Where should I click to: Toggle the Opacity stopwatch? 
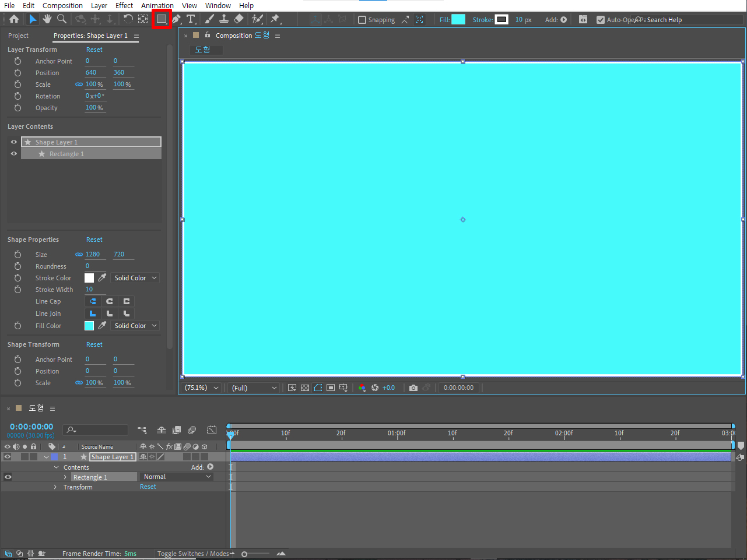(x=17, y=108)
